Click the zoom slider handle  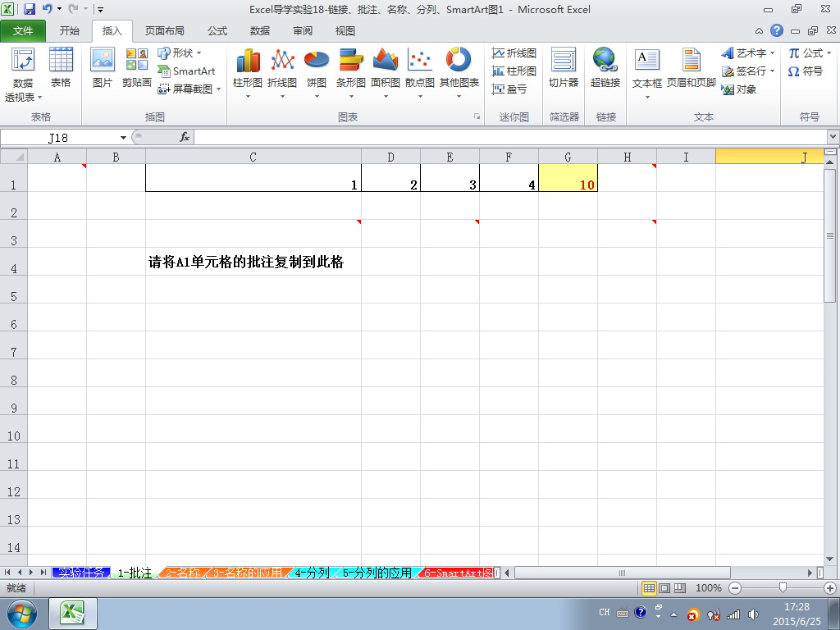click(x=783, y=588)
